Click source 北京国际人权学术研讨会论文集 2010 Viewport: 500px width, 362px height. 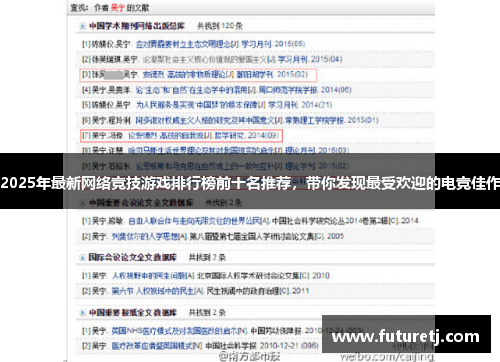pos(263,276)
